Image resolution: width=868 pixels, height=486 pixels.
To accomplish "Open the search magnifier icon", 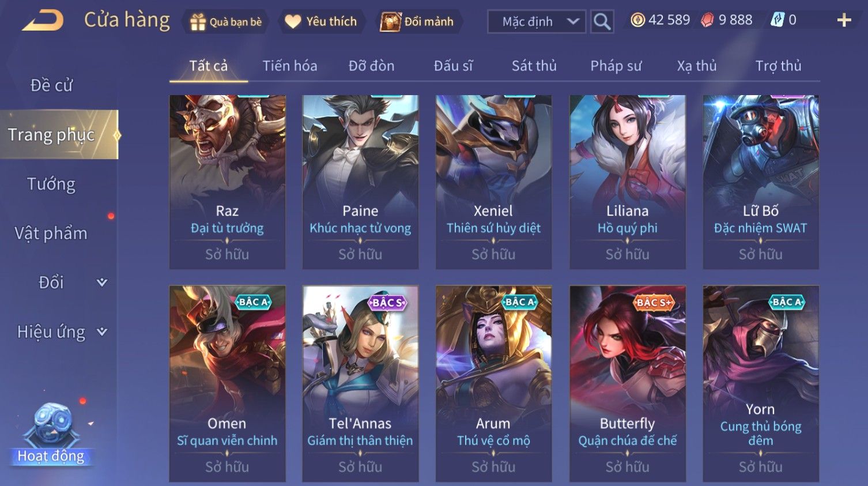I will [x=602, y=22].
